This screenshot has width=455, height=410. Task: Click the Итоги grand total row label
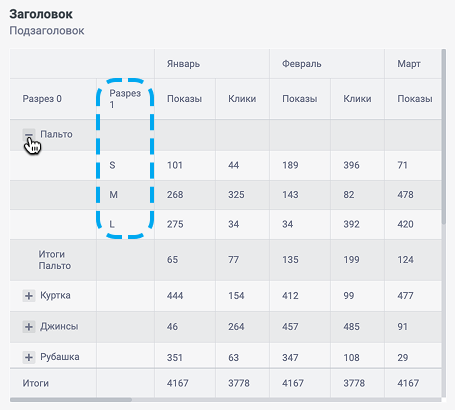[x=36, y=383]
